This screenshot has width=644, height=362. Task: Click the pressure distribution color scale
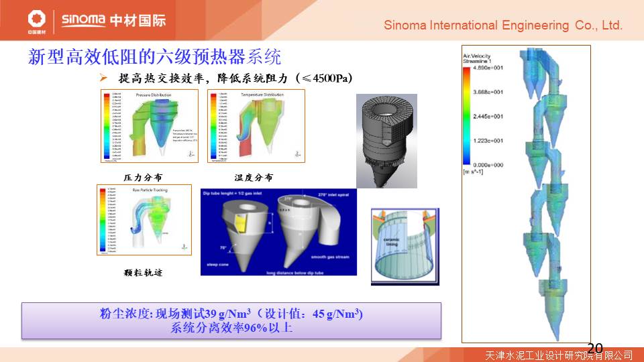pos(106,126)
